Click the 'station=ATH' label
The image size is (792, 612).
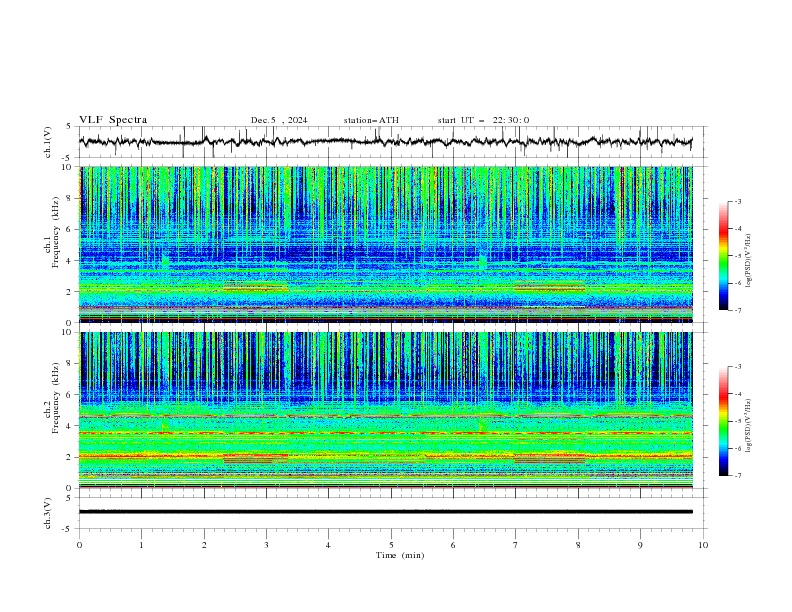pos(371,120)
